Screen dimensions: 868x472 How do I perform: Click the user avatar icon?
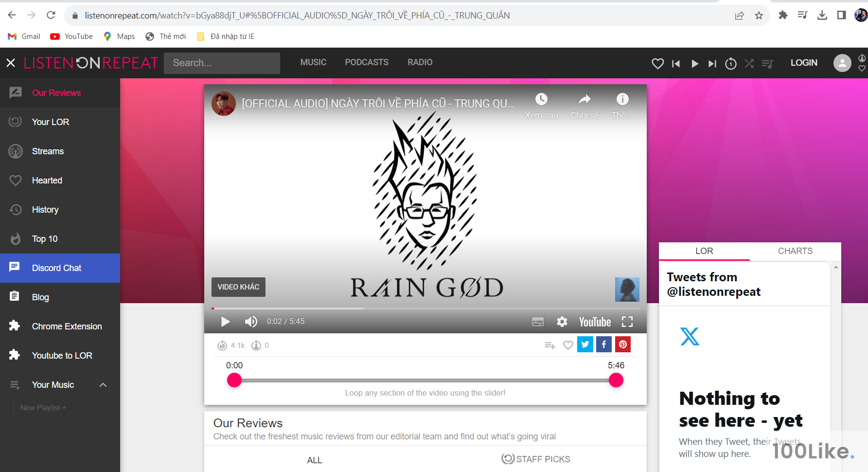(x=842, y=63)
